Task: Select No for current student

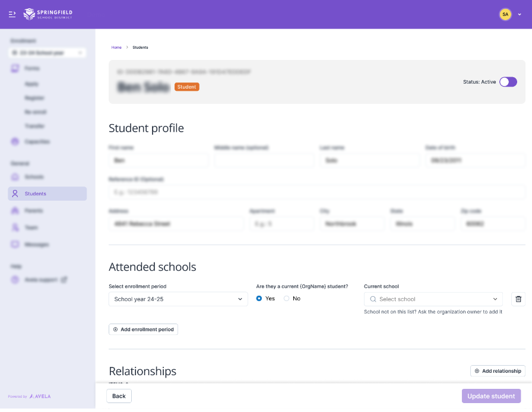Action: 287,299
